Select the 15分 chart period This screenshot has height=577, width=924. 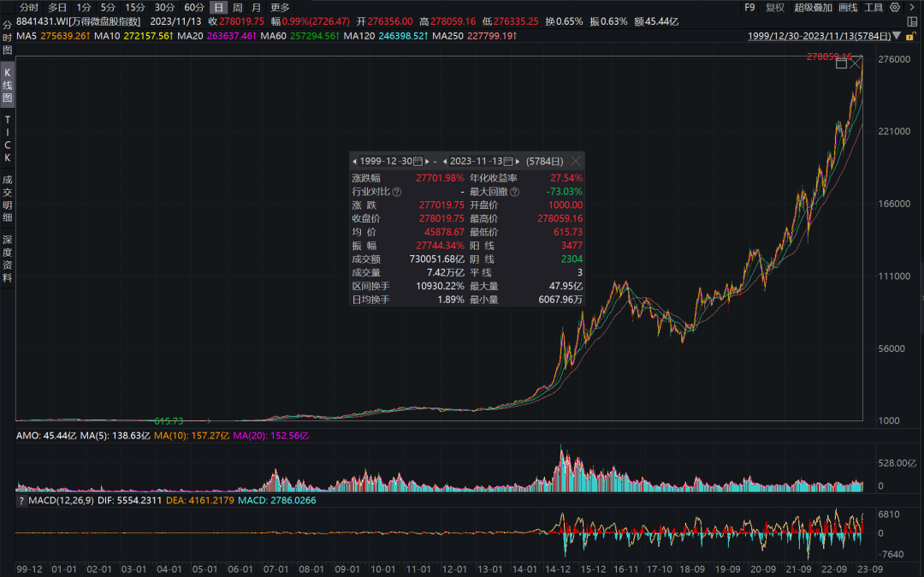pyautogui.click(x=135, y=8)
